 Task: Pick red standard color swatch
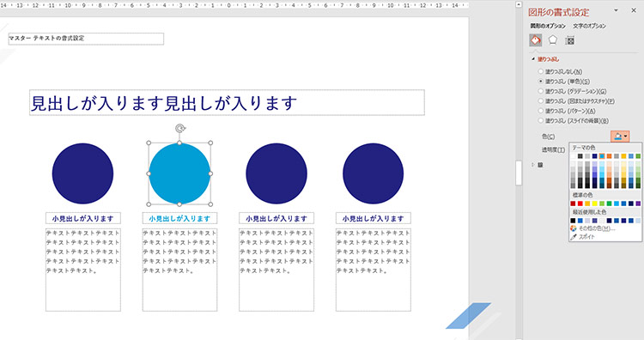pos(580,203)
